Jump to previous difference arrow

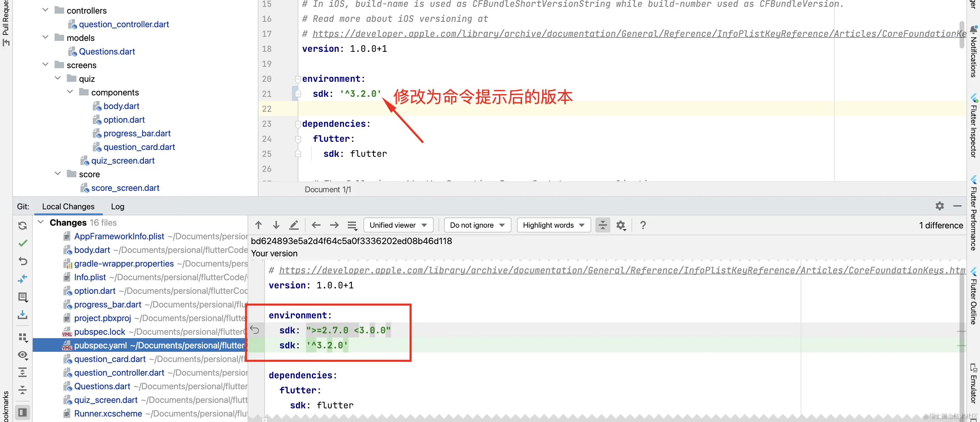pos(258,225)
